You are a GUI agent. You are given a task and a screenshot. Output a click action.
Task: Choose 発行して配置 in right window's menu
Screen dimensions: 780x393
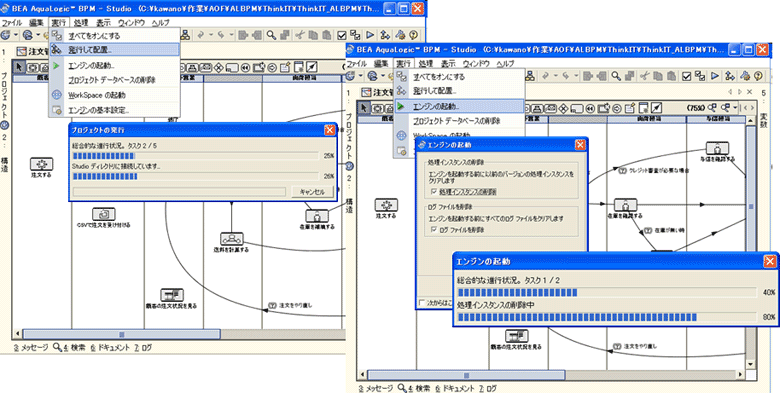pos(460,91)
